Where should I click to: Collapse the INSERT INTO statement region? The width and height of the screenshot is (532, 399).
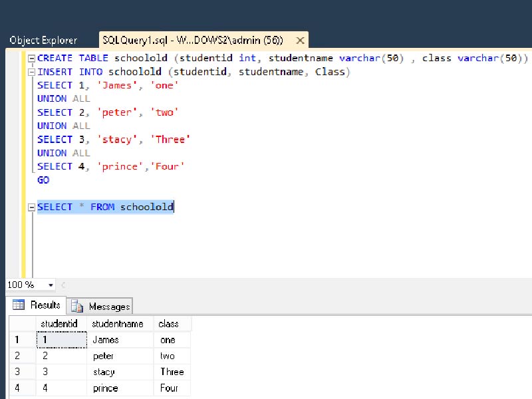point(30,72)
